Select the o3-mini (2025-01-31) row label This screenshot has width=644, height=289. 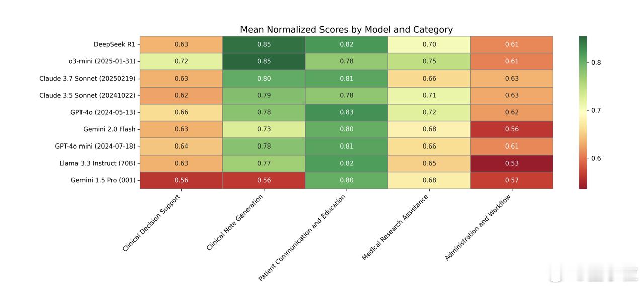coord(103,61)
